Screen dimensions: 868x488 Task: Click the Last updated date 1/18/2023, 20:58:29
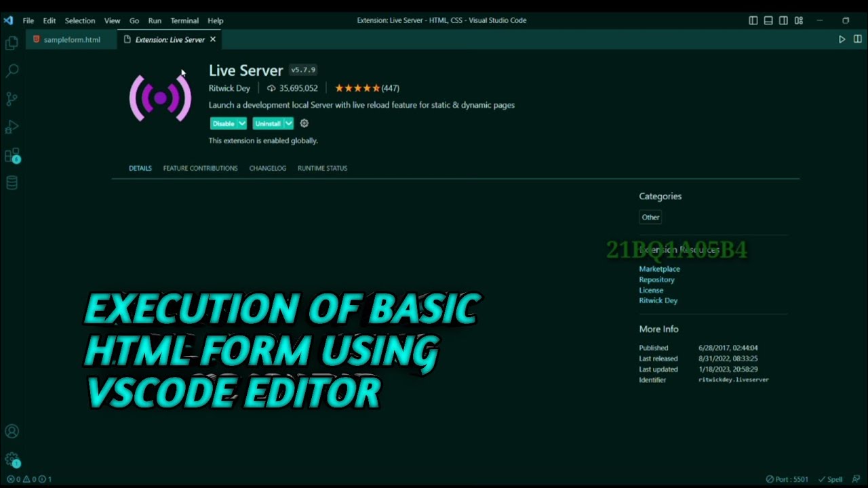click(728, 369)
